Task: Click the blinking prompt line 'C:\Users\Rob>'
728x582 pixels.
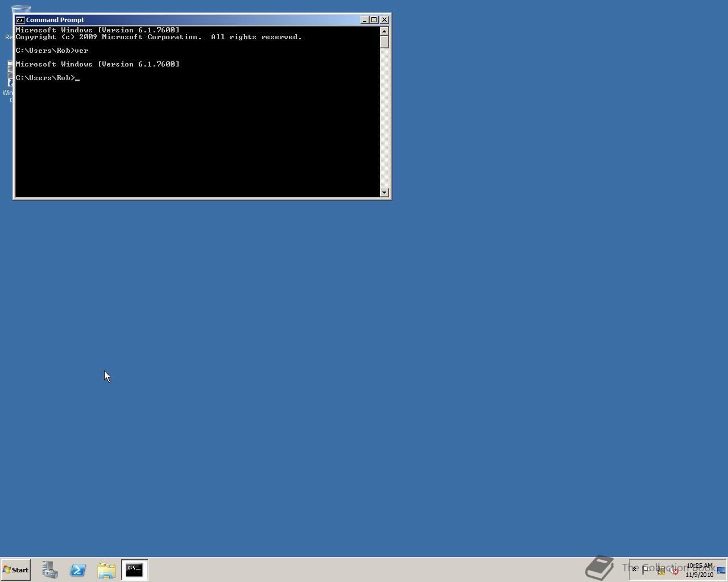Action: point(47,78)
